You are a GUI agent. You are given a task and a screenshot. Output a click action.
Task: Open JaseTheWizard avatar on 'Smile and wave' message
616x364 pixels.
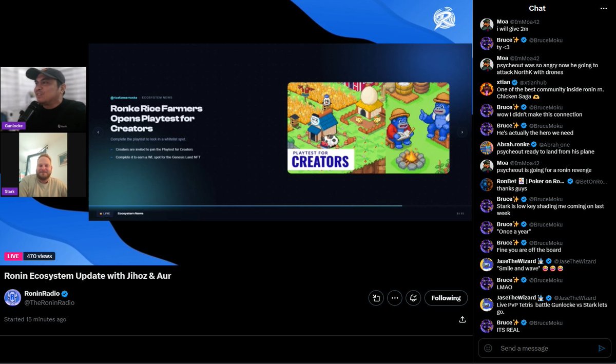click(x=487, y=264)
